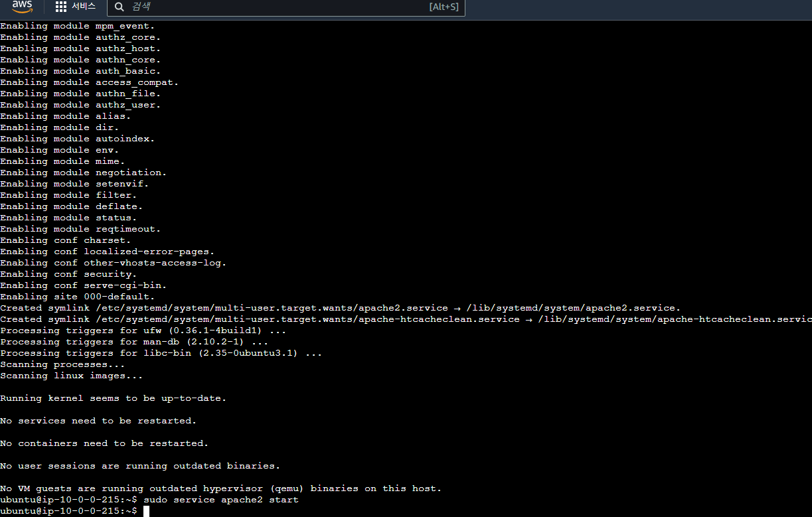Click 'Enabling conf security.' line

[68, 274]
